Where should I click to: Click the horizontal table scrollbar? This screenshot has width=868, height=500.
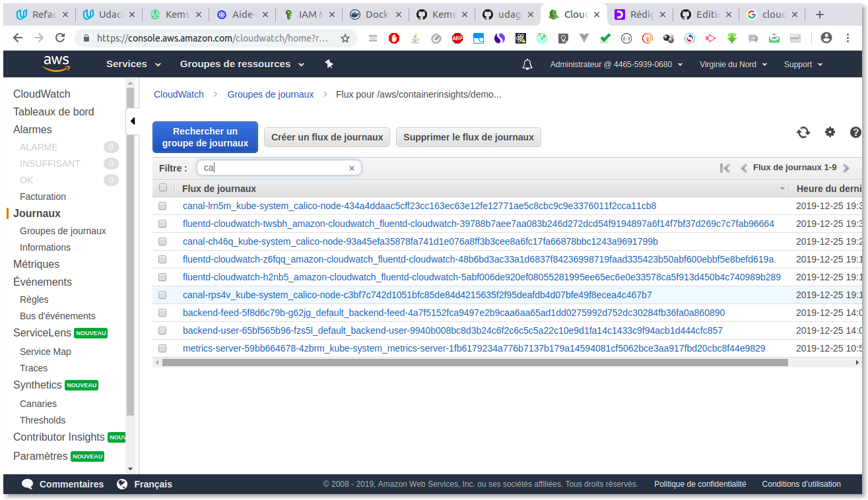tap(475, 362)
